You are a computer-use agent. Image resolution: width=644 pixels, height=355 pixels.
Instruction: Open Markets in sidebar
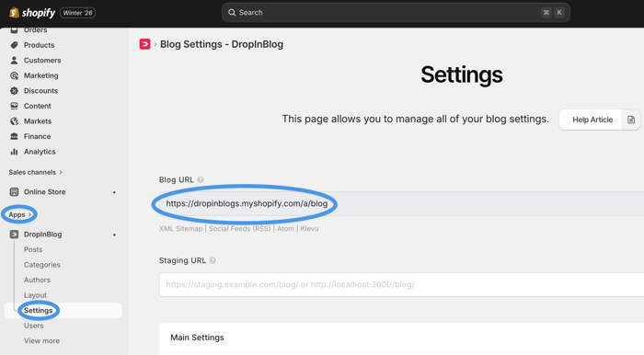(38, 121)
